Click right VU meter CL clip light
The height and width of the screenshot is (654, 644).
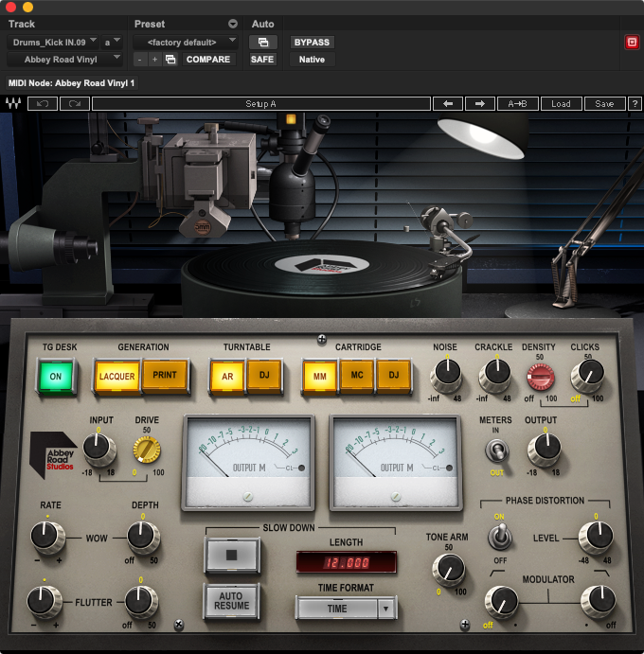449,468
